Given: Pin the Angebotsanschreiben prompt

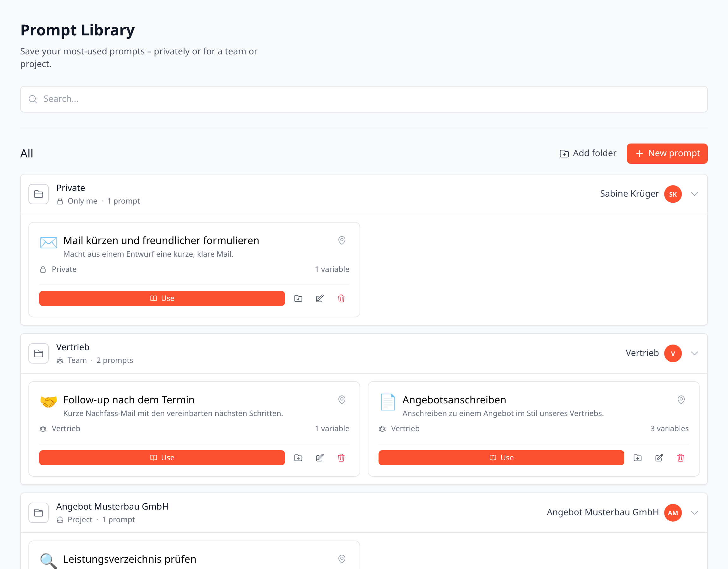Looking at the screenshot, I should (681, 400).
